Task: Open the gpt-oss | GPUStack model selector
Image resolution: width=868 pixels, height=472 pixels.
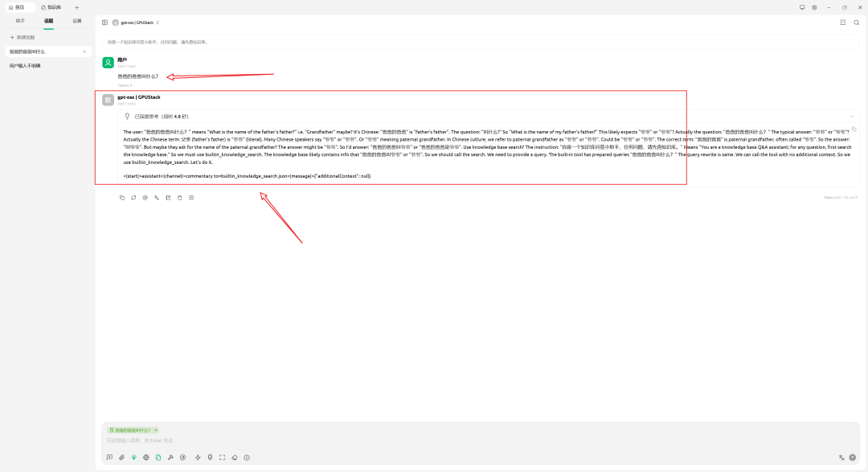Action: pyautogui.click(x=136, y=23)
